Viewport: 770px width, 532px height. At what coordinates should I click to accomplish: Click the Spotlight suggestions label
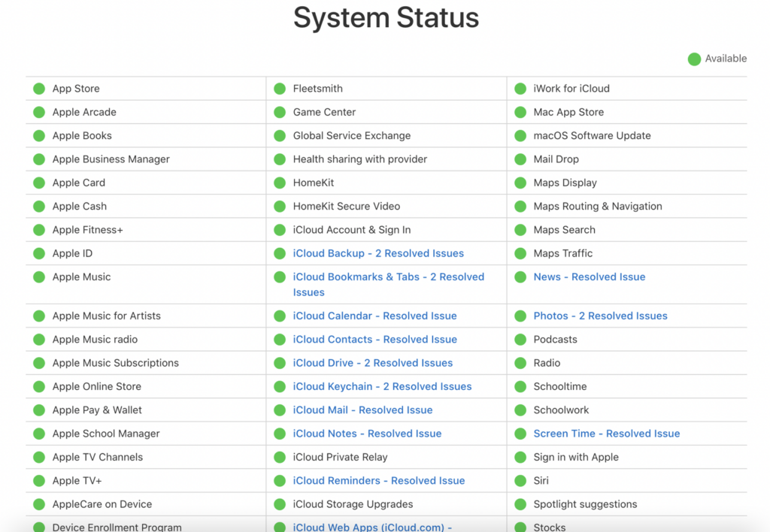point(585,504)
